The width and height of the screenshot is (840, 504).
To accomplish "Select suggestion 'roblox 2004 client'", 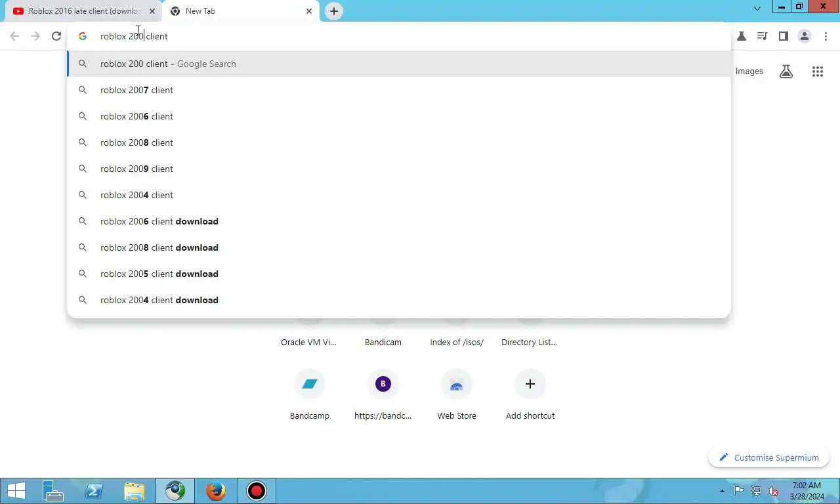I will [x=399, y=195].
